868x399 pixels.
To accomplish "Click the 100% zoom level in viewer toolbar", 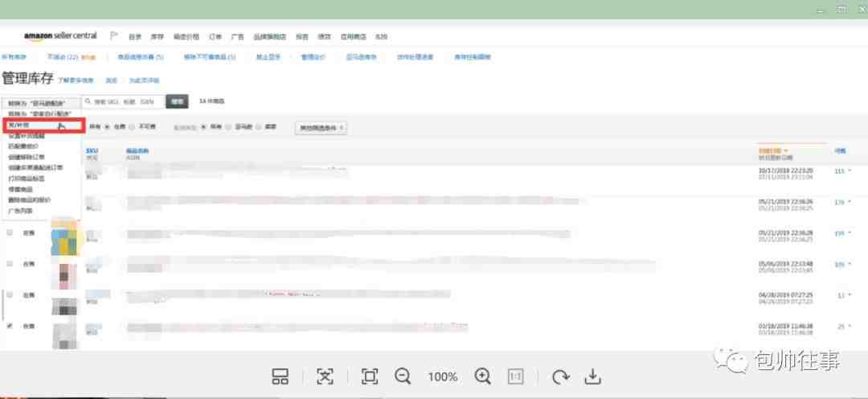I will tap(443, 377).
